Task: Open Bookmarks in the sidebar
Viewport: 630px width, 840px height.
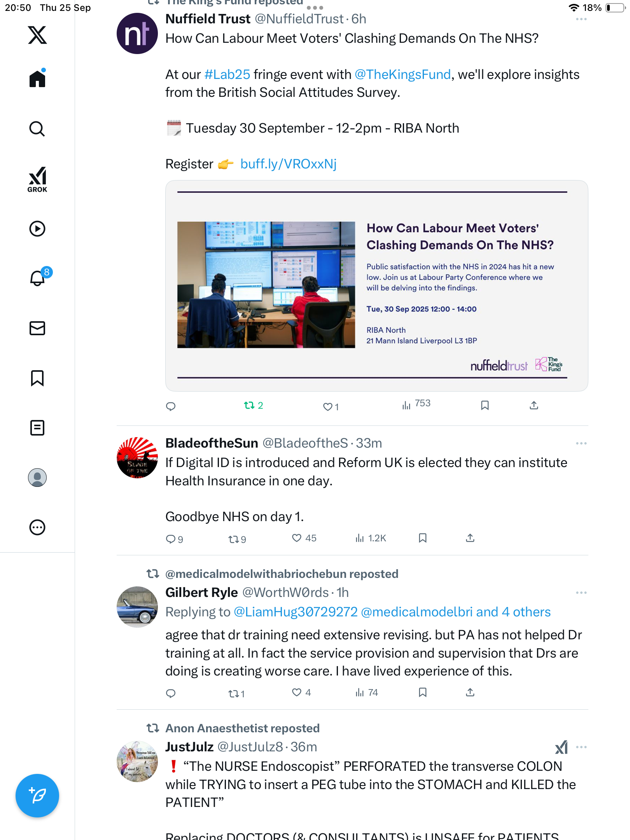Action: [37, 378]
